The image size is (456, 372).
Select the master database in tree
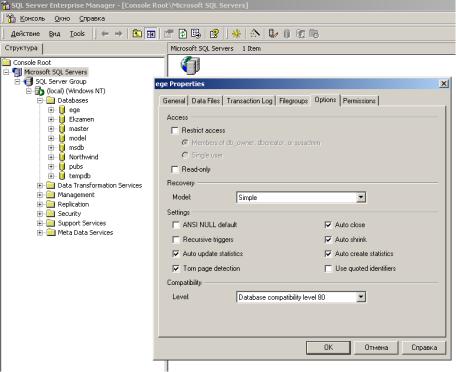[x=79, y=129]
